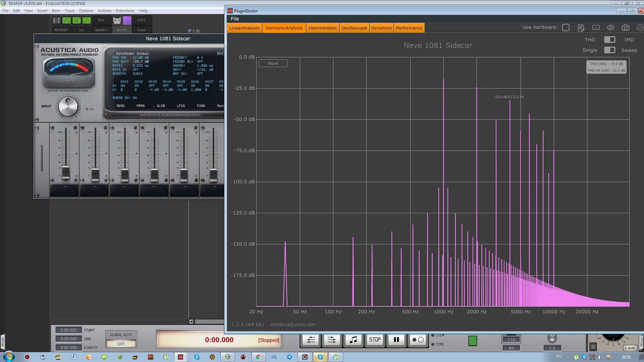Screen dimensions: 644x362
Task: Click the transport settings gear icon
Action: coord(593,347)
